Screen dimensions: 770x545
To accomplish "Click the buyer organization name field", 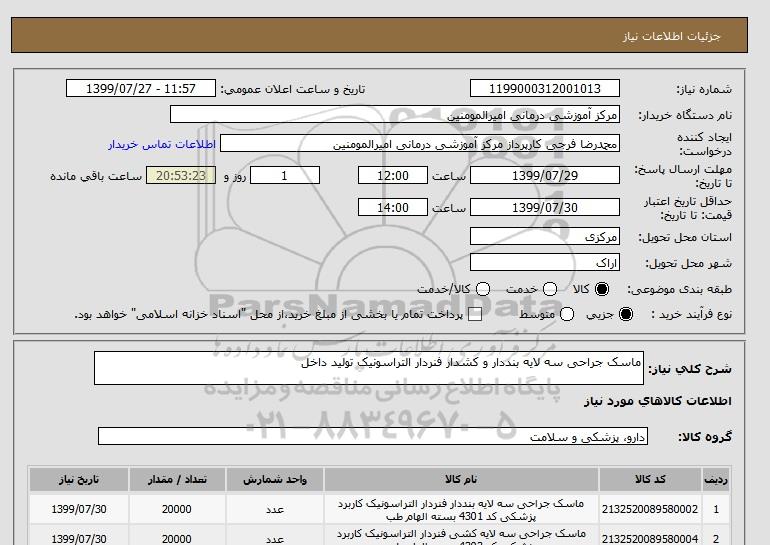I will (395, 114).
